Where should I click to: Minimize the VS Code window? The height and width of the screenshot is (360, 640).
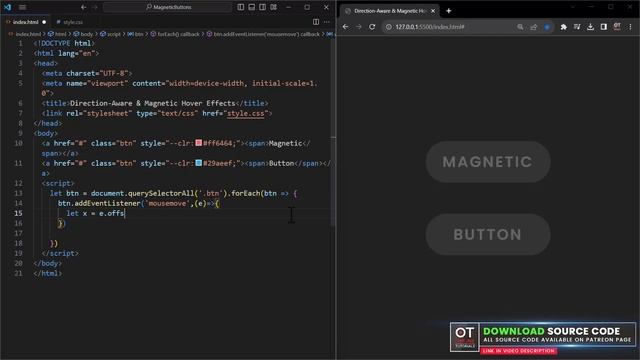click(x=289, y=7)
